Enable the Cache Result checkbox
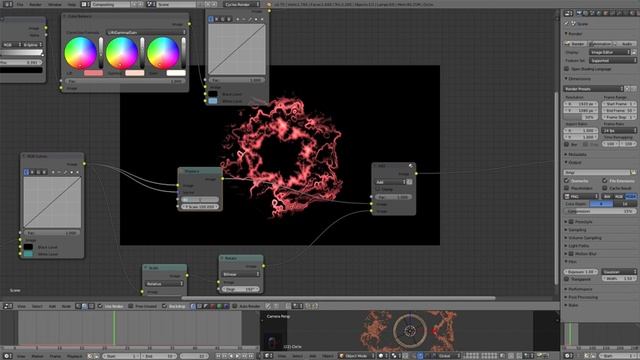The width and height of the screenshot is (640, 360). [x=605, y=188]
